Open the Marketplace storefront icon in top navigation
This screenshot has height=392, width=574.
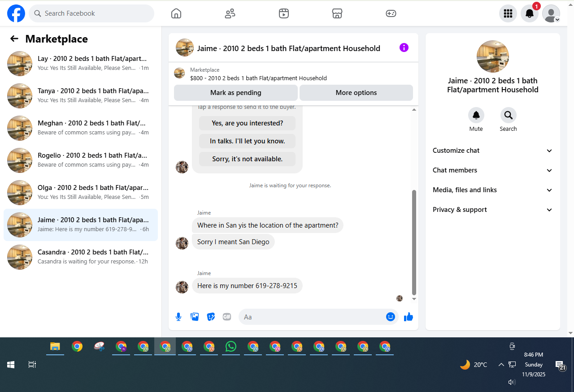point(337,13)
